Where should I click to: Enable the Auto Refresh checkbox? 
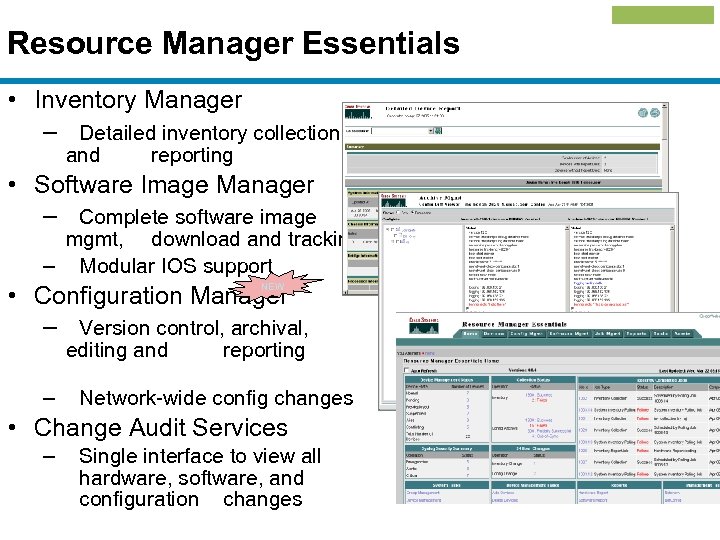coord(406,370)
